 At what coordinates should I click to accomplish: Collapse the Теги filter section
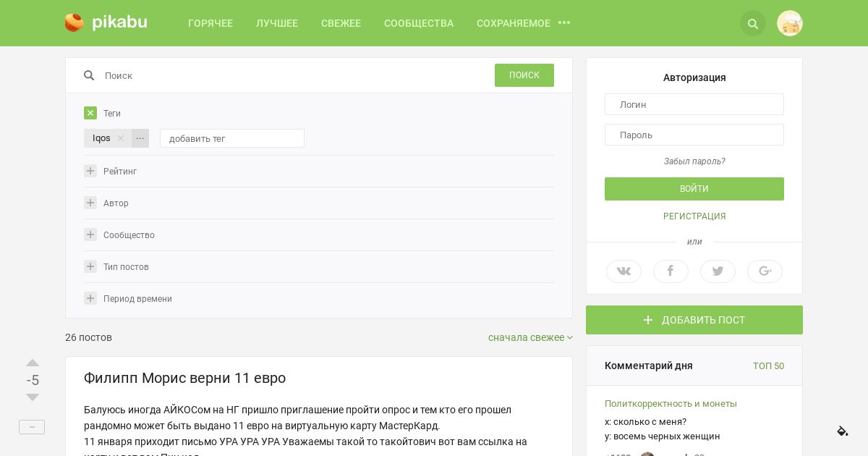click(90, 113)
